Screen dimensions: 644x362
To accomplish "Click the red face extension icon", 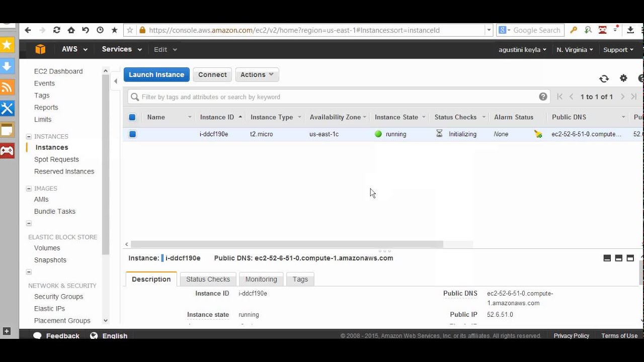I will click(x=602, y=30).
